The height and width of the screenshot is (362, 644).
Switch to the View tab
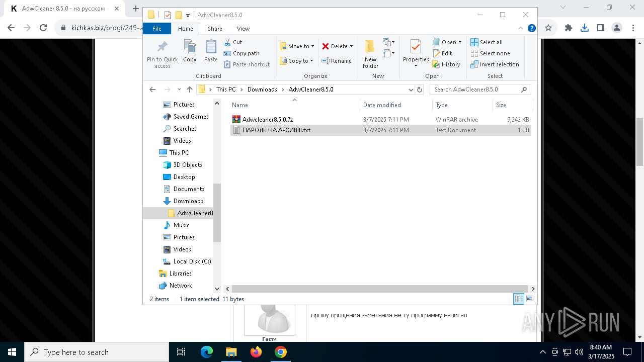243,29
